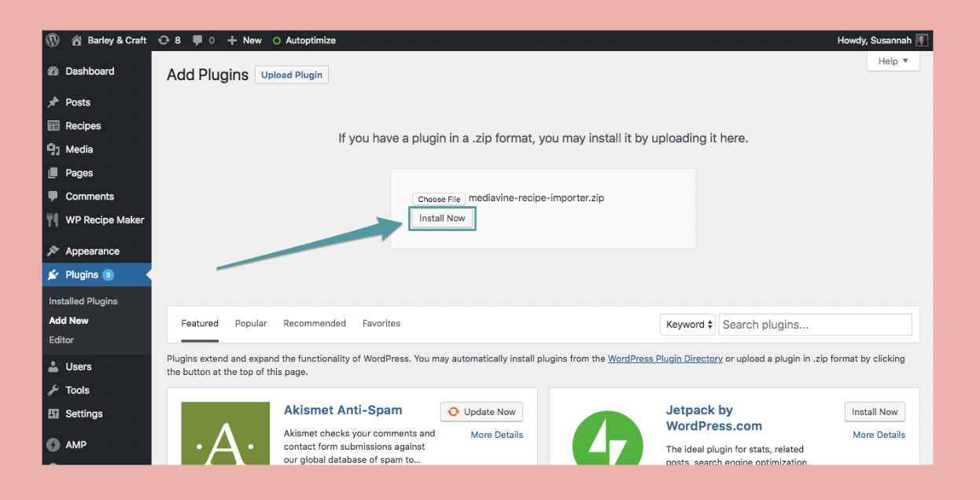The width and height of the screenshot is (980, 500).
Task: Click the Pages sidebar icon
Action: click(53, 173)
